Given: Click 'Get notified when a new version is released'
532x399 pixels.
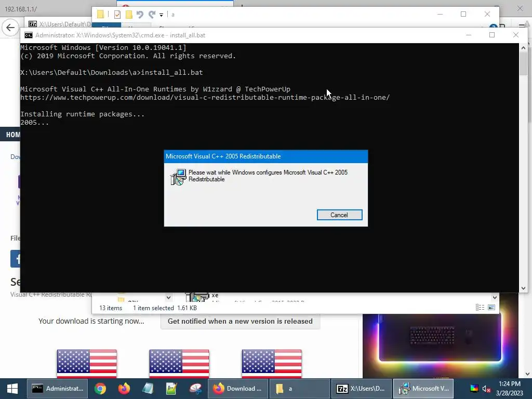Looking at the screenshot, I should [240, 321].
